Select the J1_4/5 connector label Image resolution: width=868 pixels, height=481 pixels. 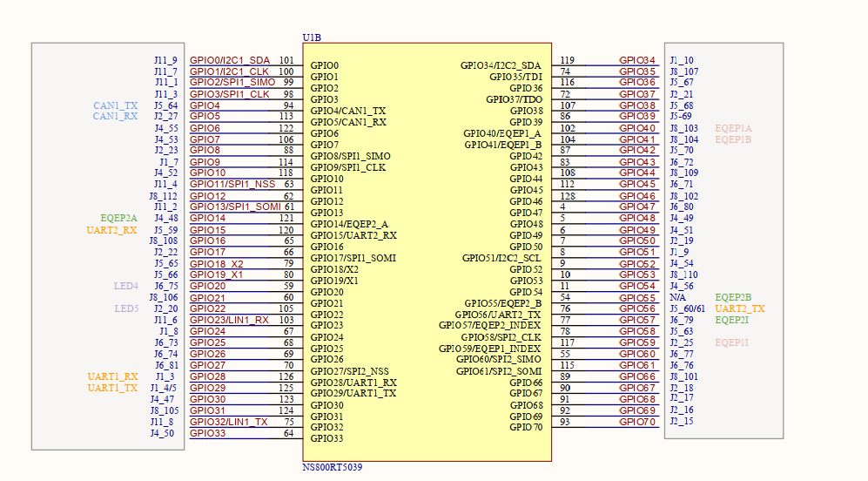coord(164,388)
